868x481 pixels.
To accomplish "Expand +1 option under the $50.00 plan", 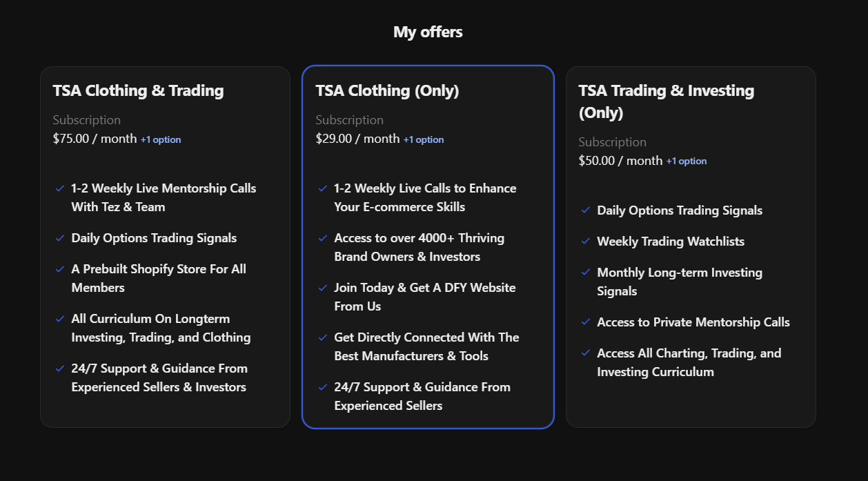I will [687, 161].
